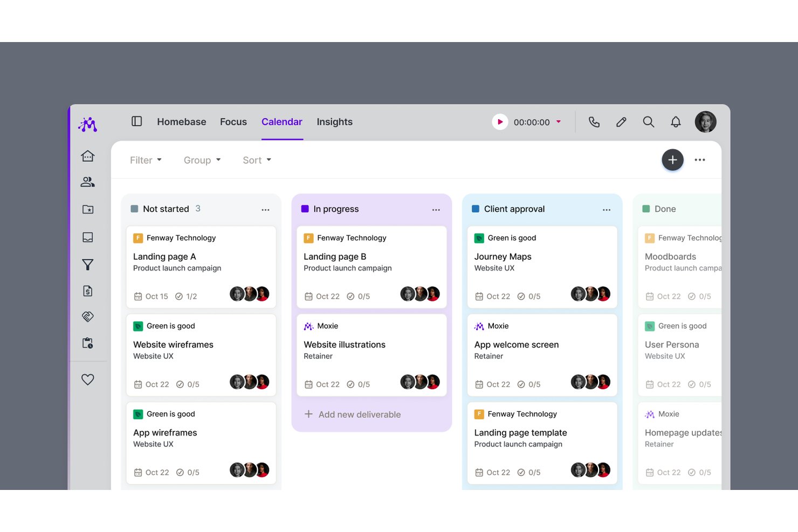Open the Landing page A card
This screenshot has height=532, width=798.
(x=201, y=267)
